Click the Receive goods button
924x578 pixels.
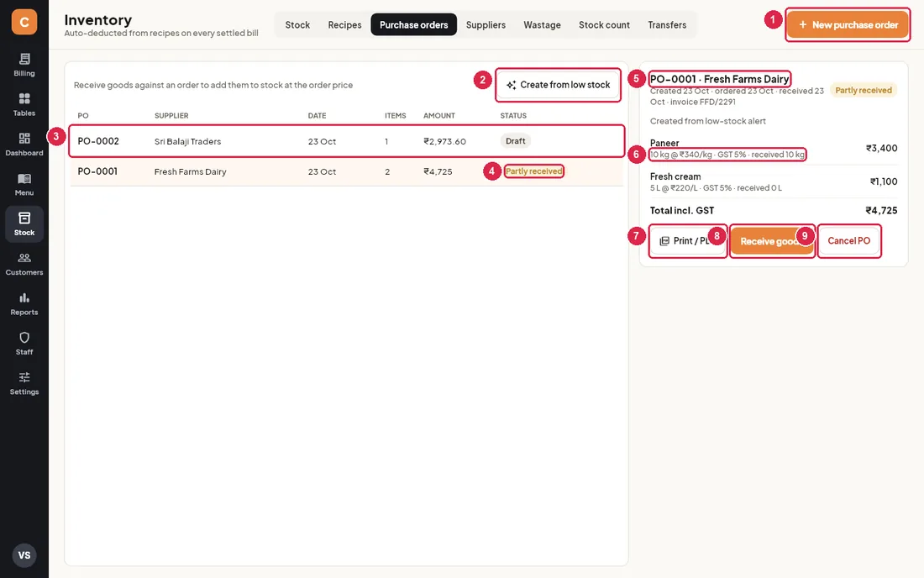(x=772, y=241)
